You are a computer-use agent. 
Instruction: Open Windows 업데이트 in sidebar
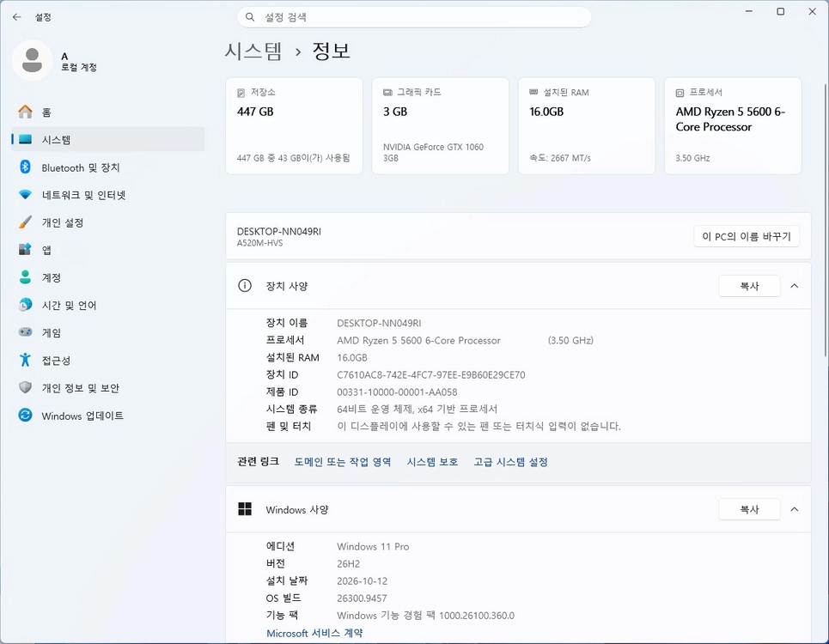[108, 416]
